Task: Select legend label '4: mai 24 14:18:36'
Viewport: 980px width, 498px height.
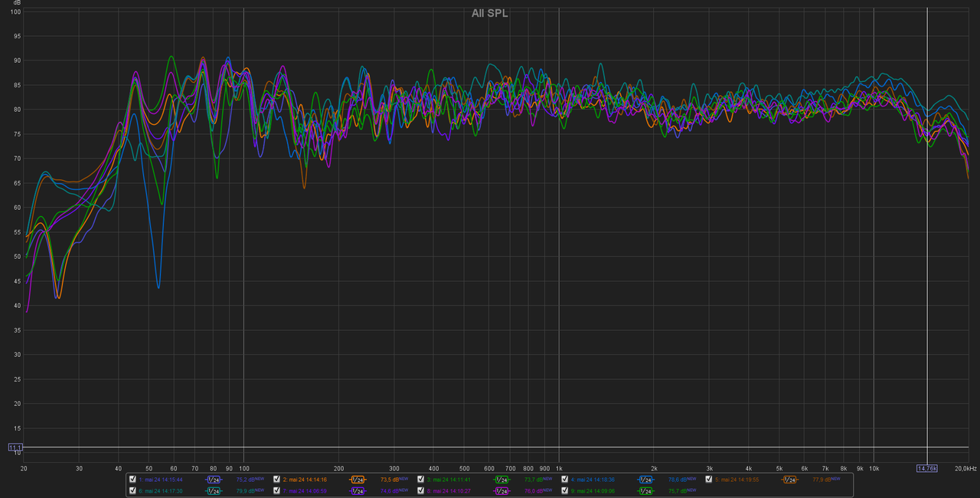Action: pos(593,480)
